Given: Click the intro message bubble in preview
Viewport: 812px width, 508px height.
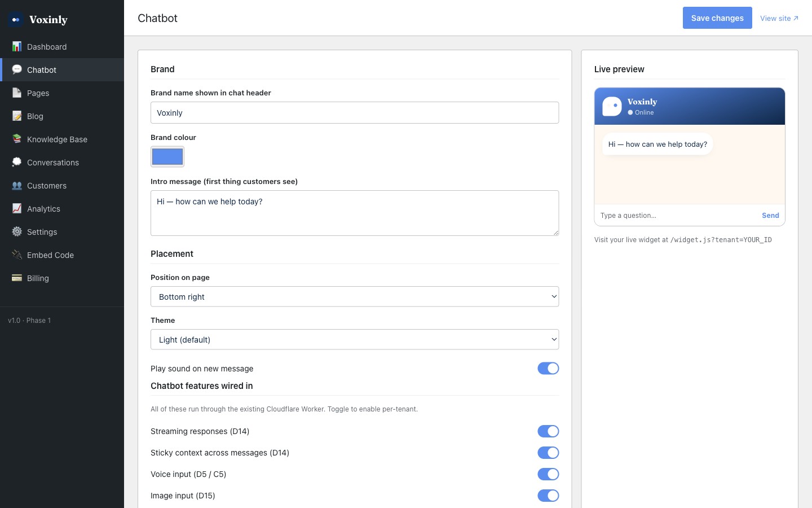Looking at the screenshot, I should click(657, 144).
